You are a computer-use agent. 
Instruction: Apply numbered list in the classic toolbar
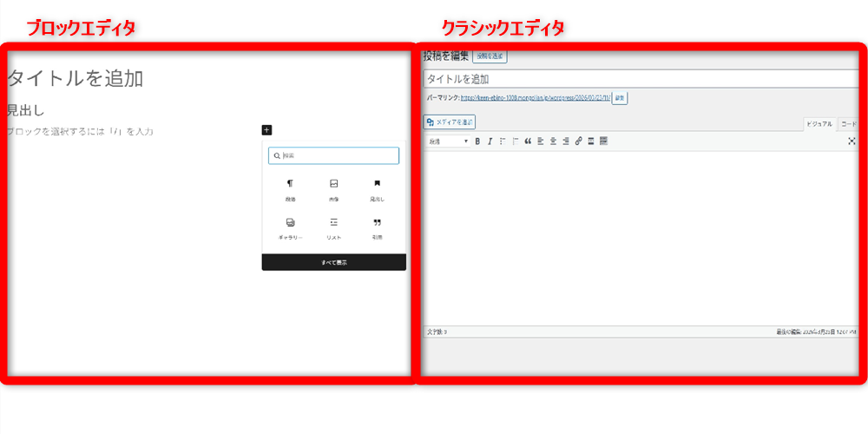click(516, 141)
